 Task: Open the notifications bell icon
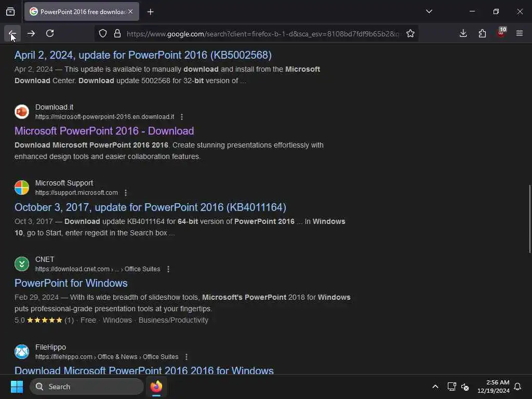point(517,387)
